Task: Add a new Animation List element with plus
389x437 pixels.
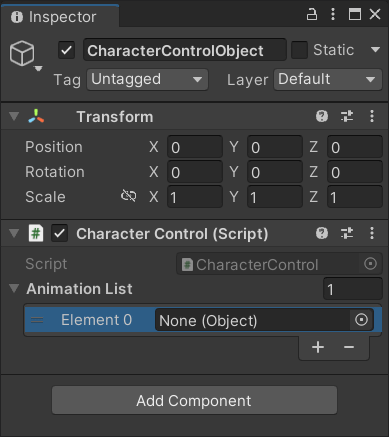Action: coord(318,347)
